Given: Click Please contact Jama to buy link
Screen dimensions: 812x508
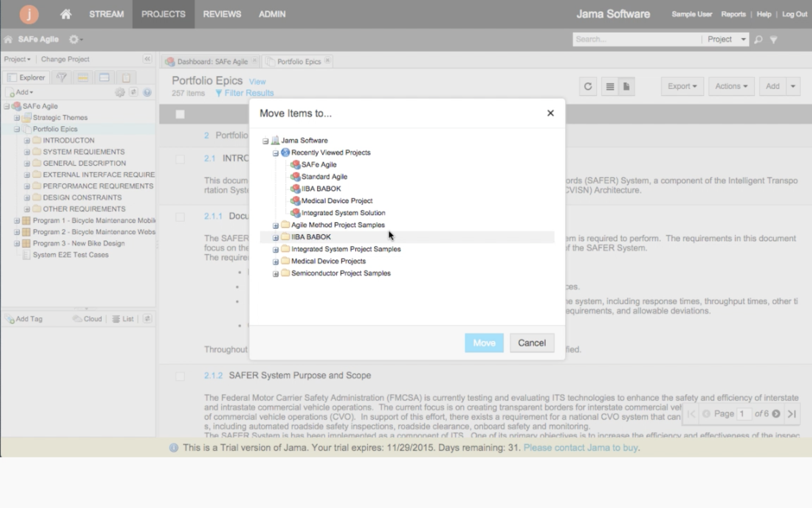Looking at the screenshot, I should (x=580, y=448).
